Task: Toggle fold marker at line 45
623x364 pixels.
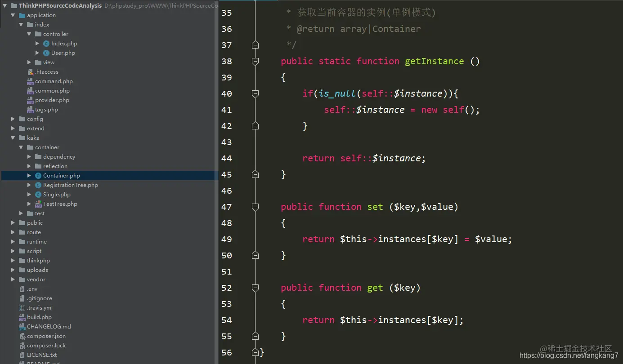Action: coord(255,174)
